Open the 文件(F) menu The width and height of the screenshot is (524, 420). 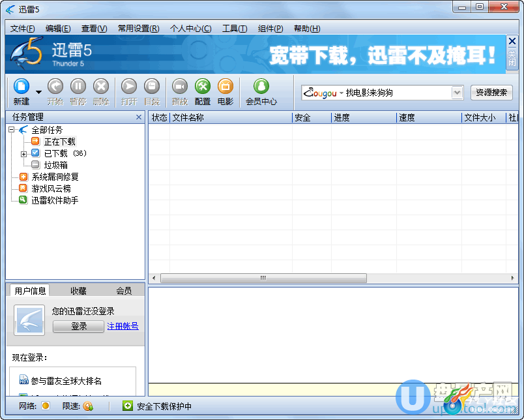(x=22, y=29)
